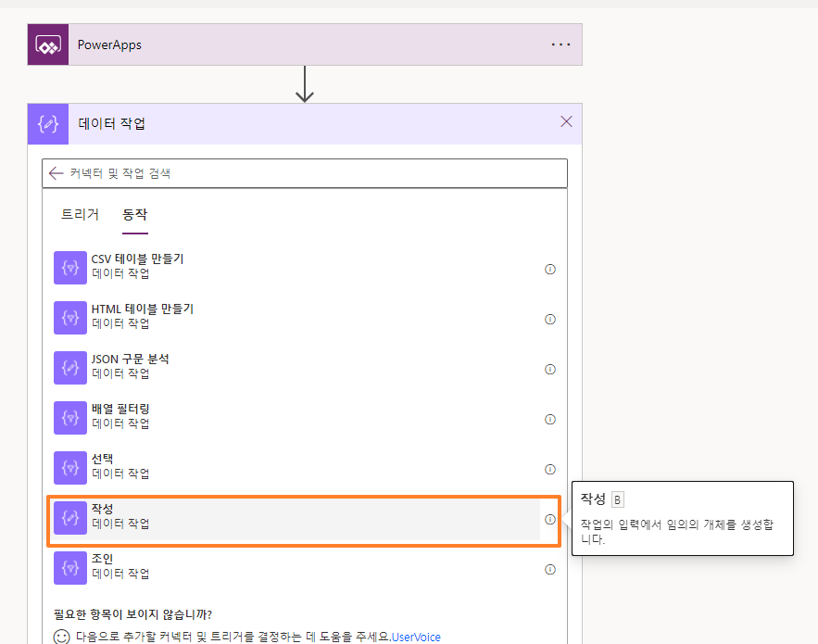Screen dimensions: 818x644
Task: Click the B badge in tooltip
Action: tap(617, 500)
